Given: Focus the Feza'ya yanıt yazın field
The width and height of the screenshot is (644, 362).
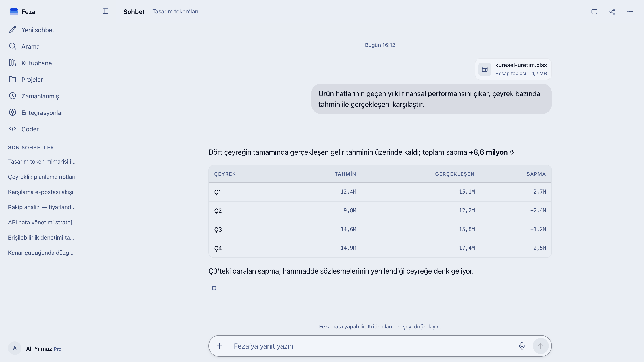Looking at the screenshot, I should pos(373,346).
